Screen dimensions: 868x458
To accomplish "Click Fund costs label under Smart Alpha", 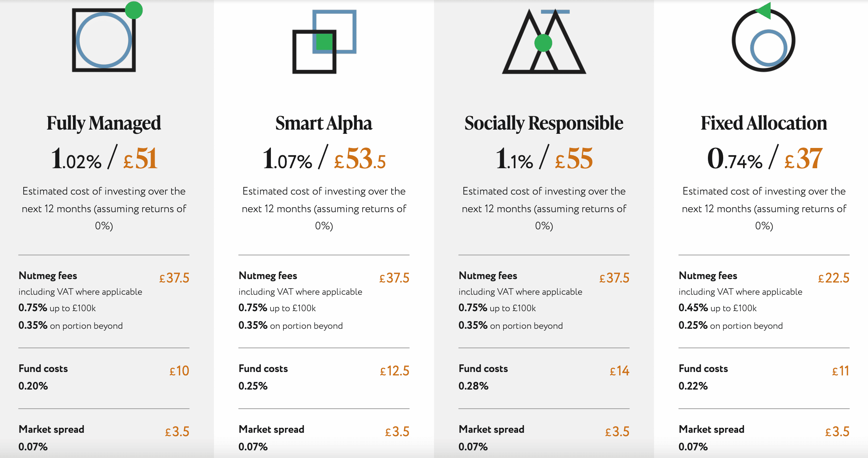I will (x=263, y=369).
